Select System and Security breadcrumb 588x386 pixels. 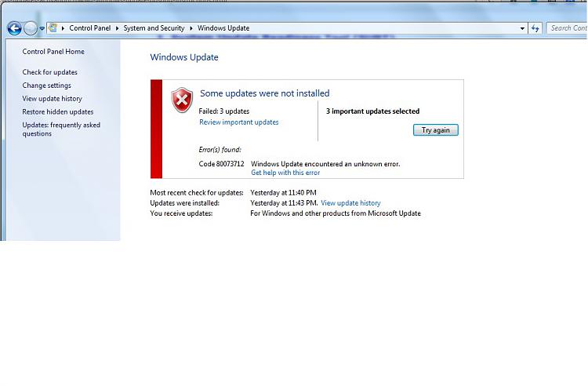154,28
